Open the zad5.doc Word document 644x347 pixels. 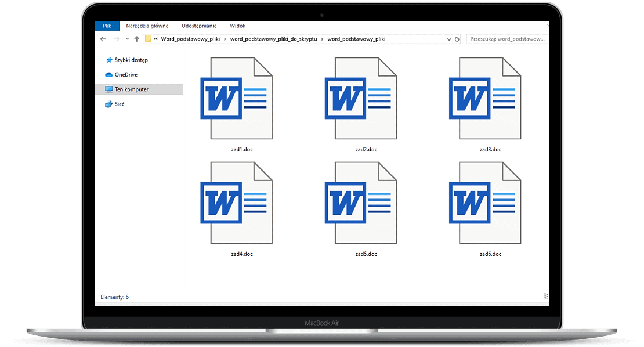pos(361,203)
